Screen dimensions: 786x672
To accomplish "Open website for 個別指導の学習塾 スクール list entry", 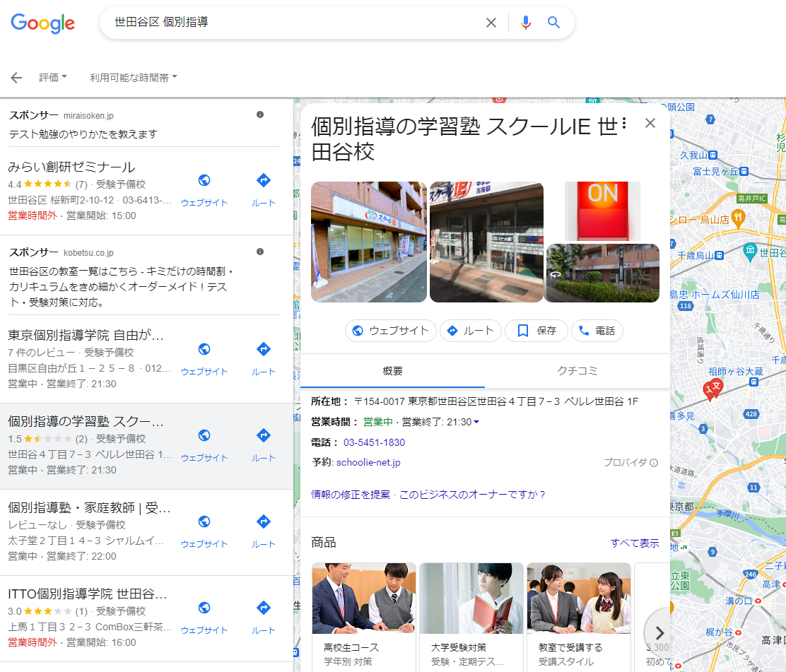I will [204, 444].
